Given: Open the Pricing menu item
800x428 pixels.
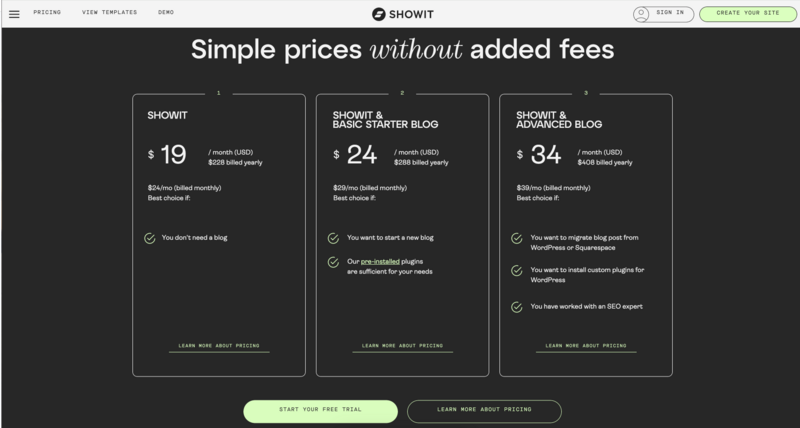Looking at the screenshot, I should (47, 12).
